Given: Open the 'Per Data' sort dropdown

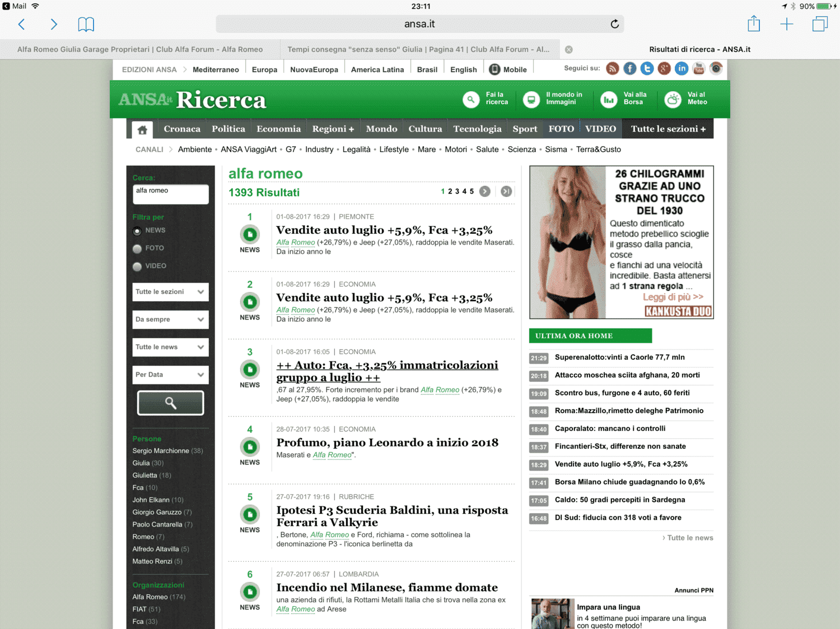Looking at the screenshot, I should [170, 375].
